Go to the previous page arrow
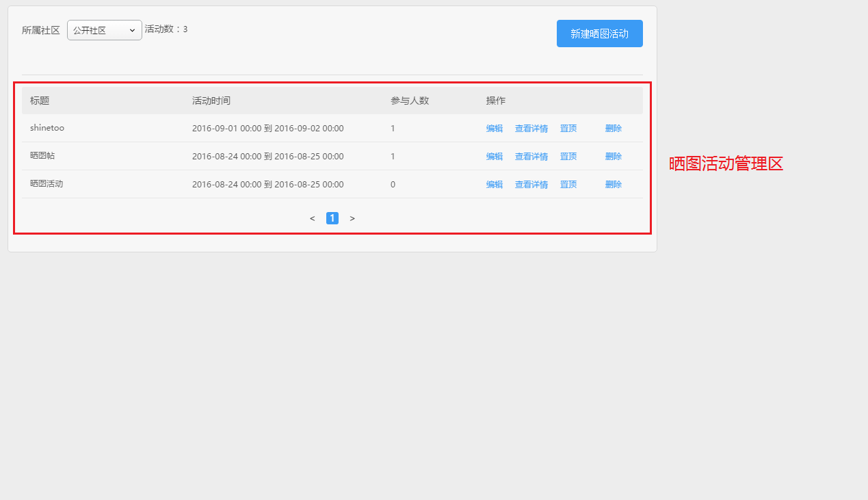Image resolution: width=868 pixels, height=500 pixels. click(x=313, y=218)
